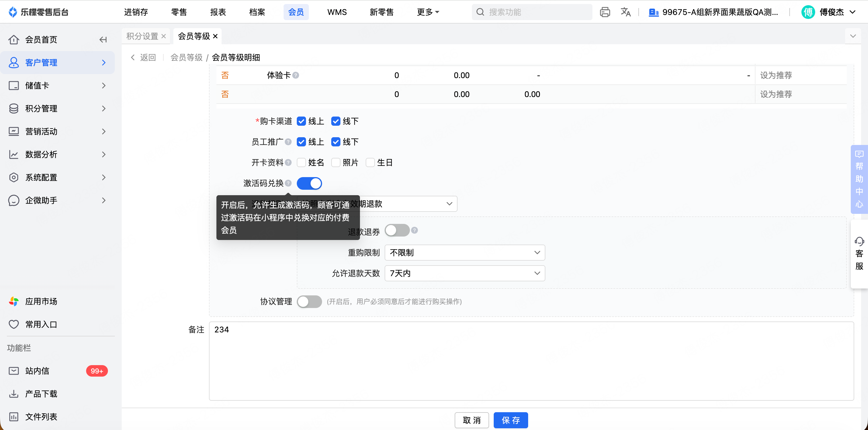Open 允许退款天数 dropdown showing 7天内
The height and width of the screenshot is (430, 868).
(464, 273)
